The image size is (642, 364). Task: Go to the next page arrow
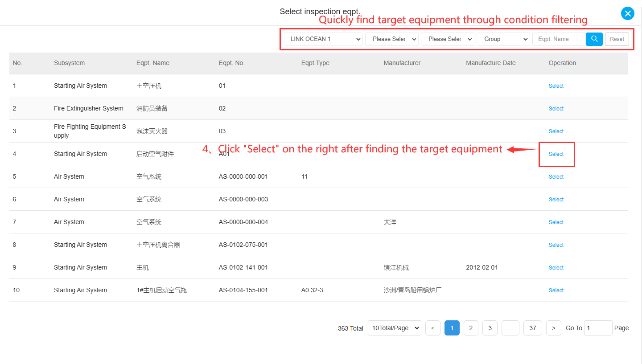[x=553, y=328]
